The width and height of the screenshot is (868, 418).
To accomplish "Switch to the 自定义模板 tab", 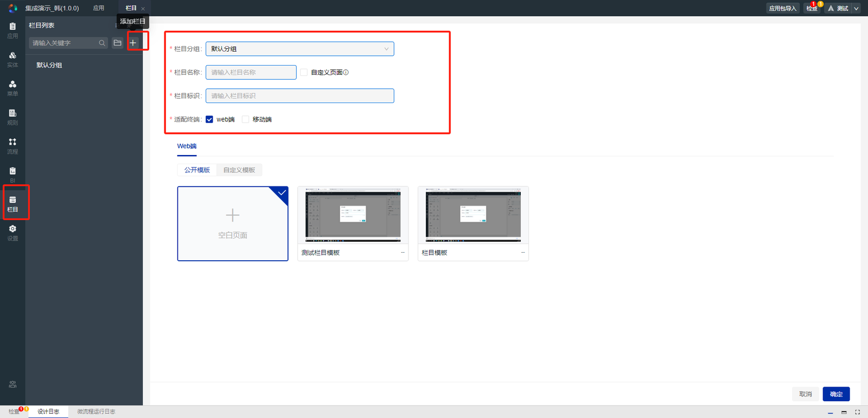I will click(239, 170).
